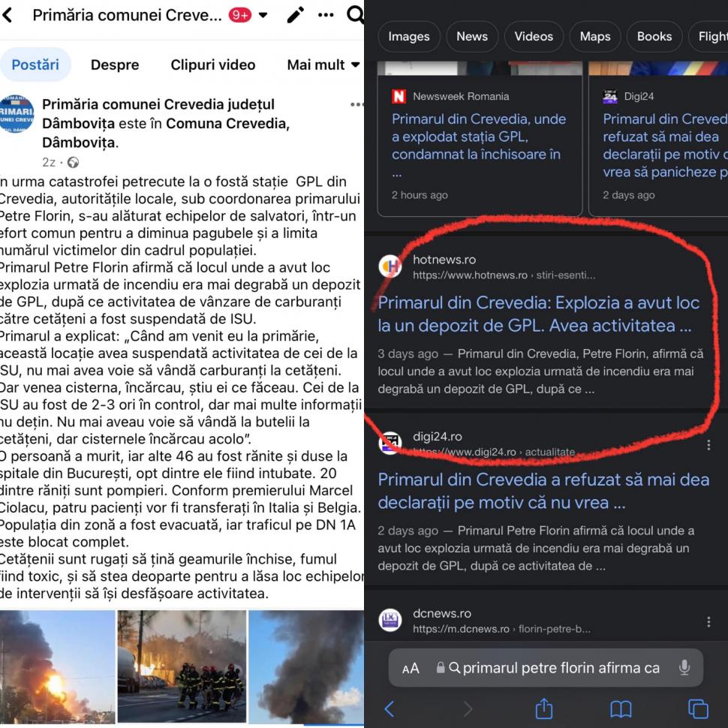Open the firefighters photo thumbnail
Image resolution: width=728 pixels, height=728 pixels.
click(182, 666)
